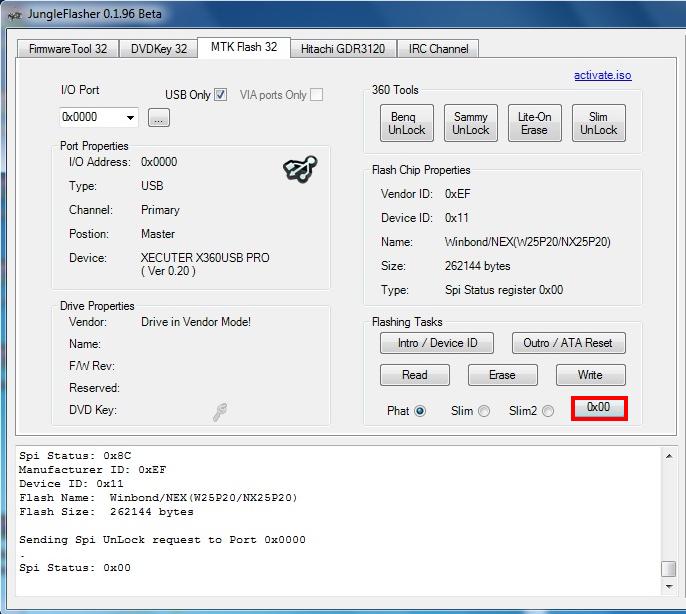
Task: Click the activate.iso link
Action: [602, 75]
